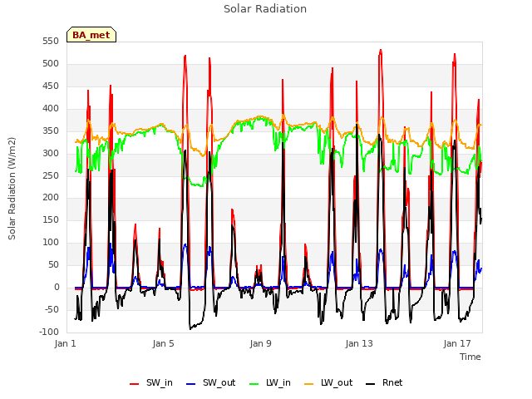This screenshot has width=532, height=399.
Task: Click the 300 y-axis tick label
Action: tap(51, 153)
